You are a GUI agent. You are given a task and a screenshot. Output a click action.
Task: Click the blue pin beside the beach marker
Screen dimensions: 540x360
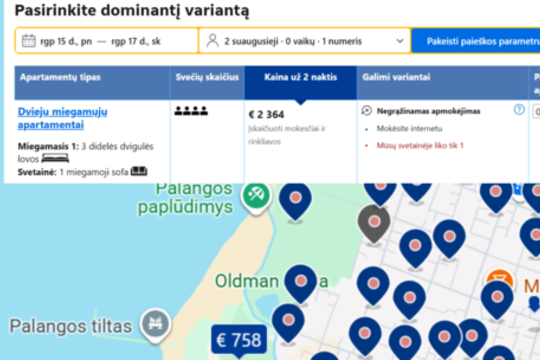pos(295,200)
